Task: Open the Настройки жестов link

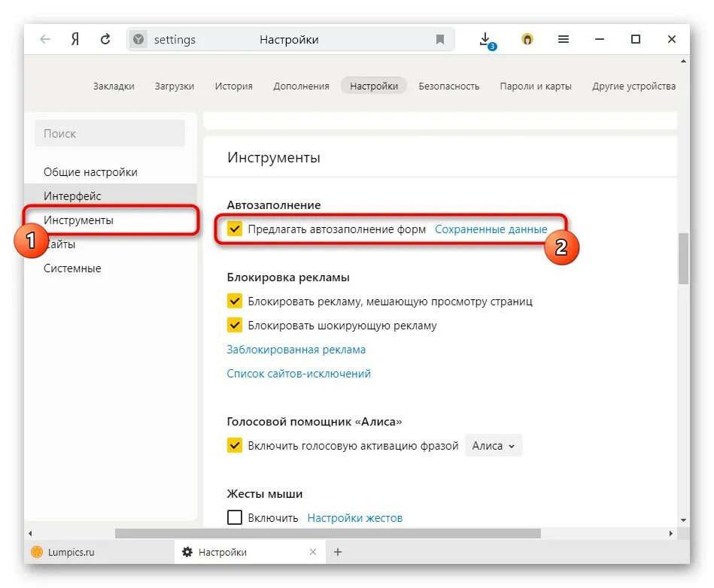Action: click(354, 518)
